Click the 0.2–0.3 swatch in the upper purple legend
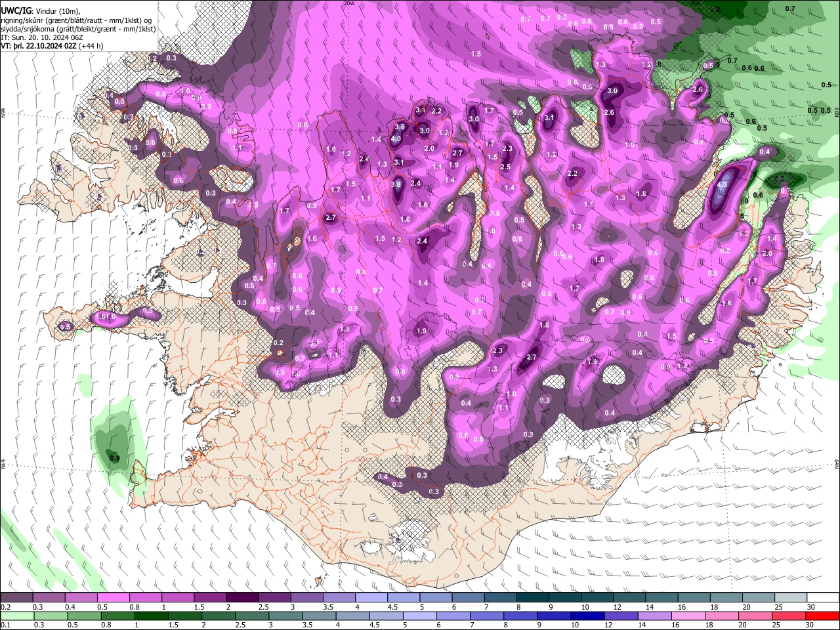The width and height of the screenshot is (840, 630). [x=16, y=598]
